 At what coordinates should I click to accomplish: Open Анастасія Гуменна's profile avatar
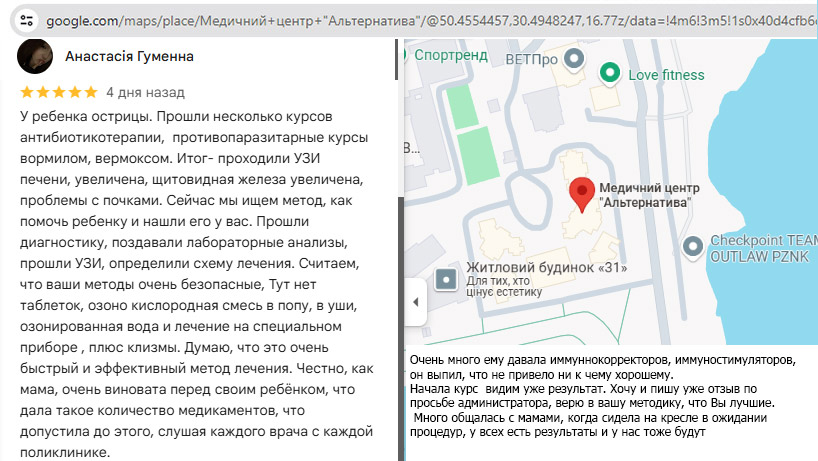[x=36, y=57]
